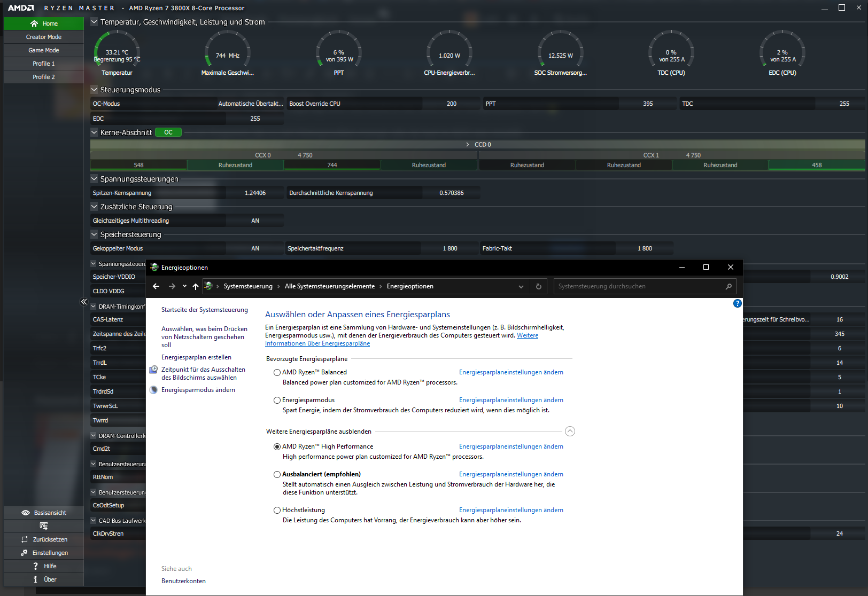Open Weitere Informationen über Energiesparpläne link
868x596 pixels.
point(401,340)
